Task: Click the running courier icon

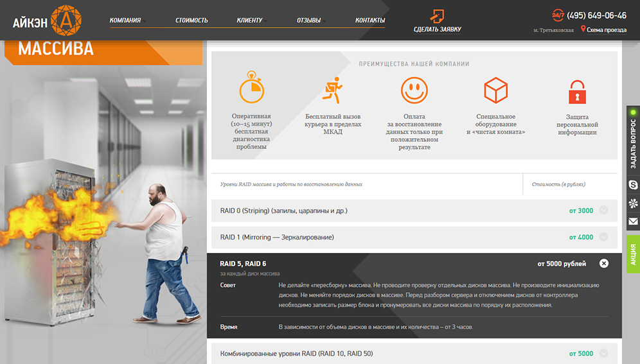Action: [x=332, y=90]
